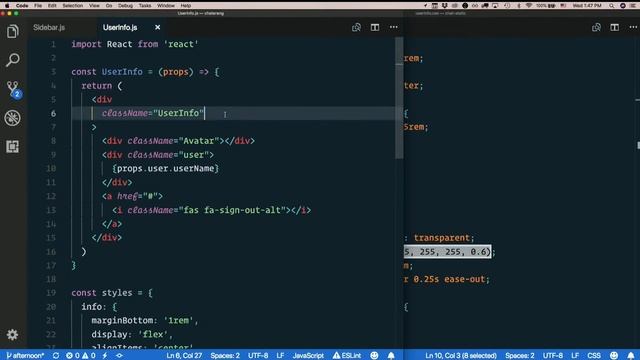Open notifications bell in the CSS window
The image size is (640, 360).
[631, 356]
